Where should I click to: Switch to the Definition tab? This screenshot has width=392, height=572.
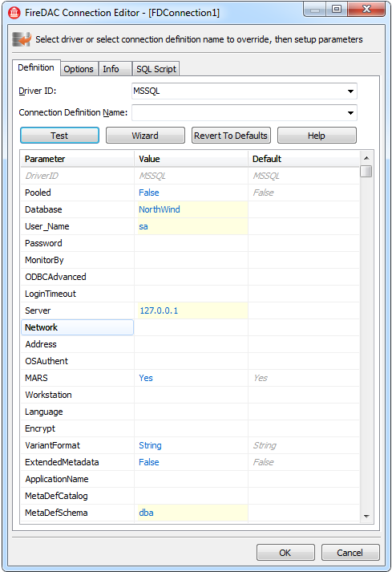coord(36,68)
